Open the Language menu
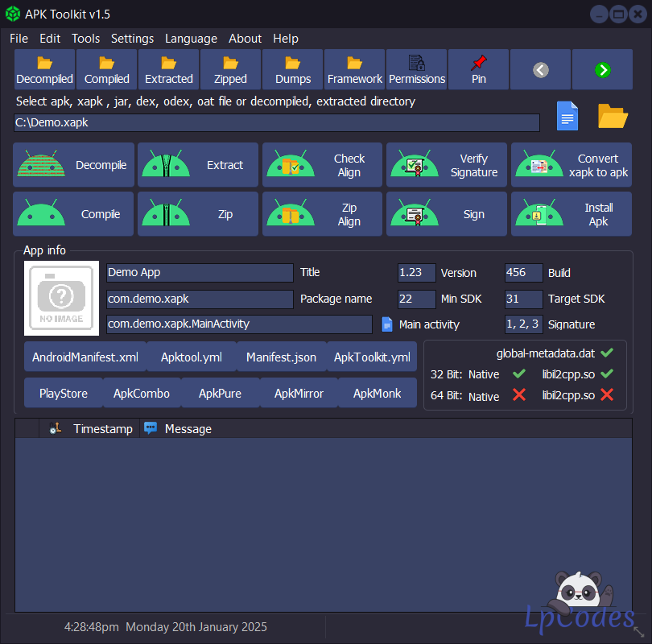This screenshot has height=644, width=652. coord(191,39)
